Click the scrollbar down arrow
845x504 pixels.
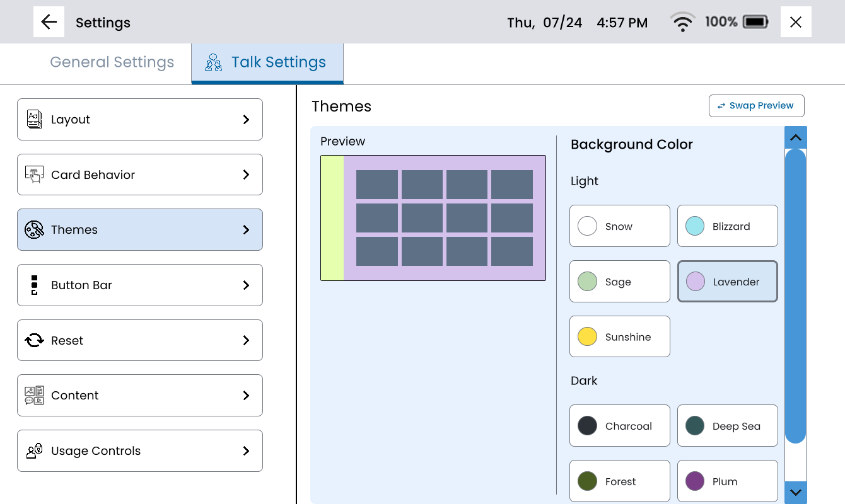[795, 492]
